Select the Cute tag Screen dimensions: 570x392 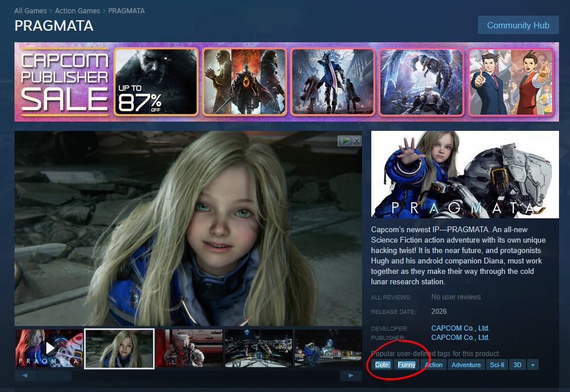(x=382, y=365)
